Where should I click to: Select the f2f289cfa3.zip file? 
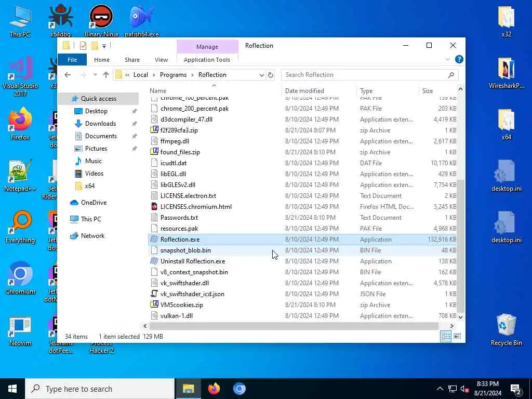[x=302, y=130]
